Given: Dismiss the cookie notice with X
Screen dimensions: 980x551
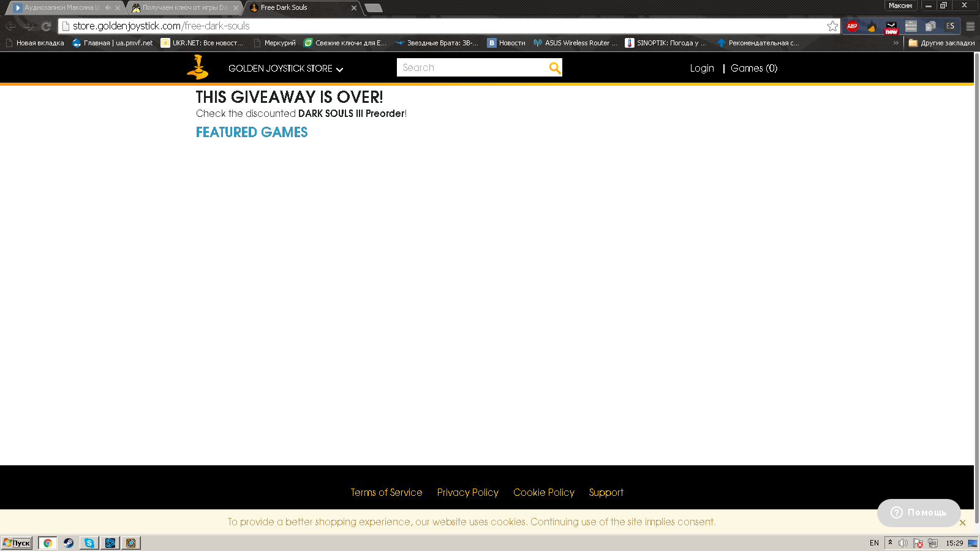Looking at the screenshot, I should 962,523.
